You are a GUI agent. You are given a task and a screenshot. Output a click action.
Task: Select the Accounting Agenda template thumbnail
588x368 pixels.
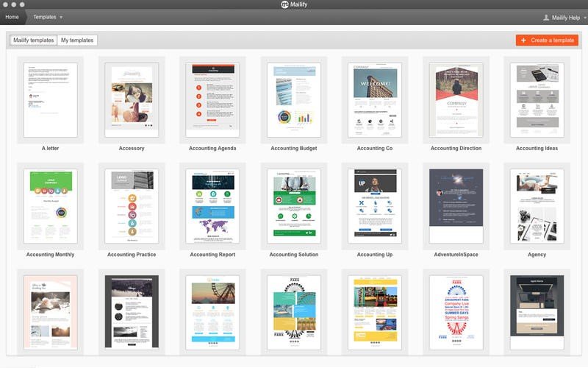pyautogui.click(x=212, y=100)
